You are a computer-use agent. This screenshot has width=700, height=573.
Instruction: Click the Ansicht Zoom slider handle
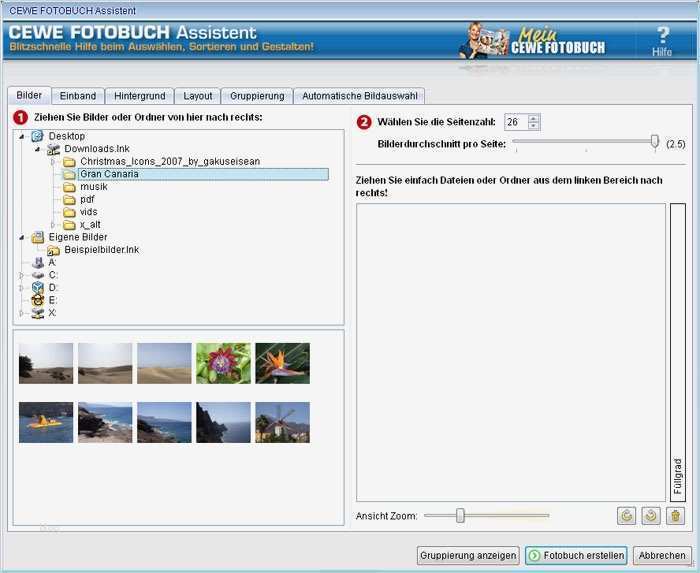click(x=460, y=515)
